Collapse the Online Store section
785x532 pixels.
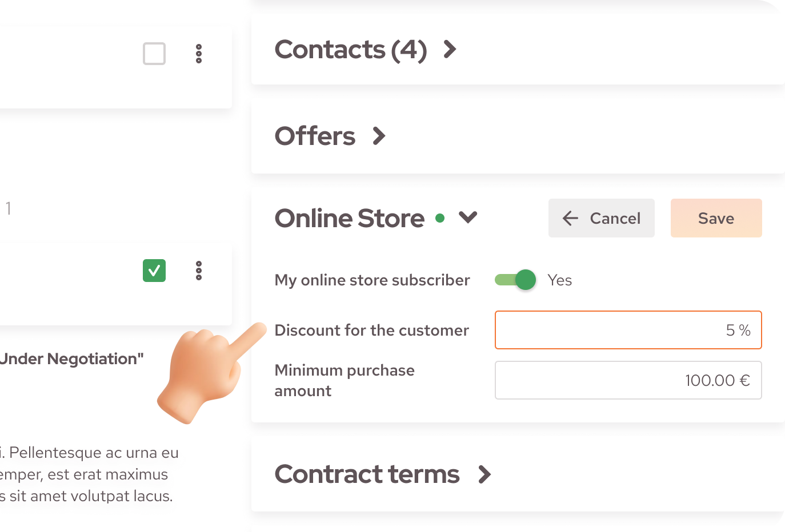[468, 217]
